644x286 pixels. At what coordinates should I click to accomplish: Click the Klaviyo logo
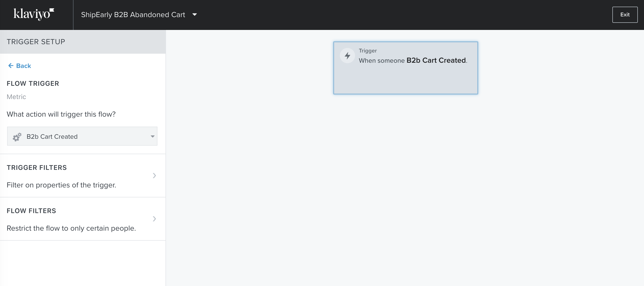coord(34,14)
